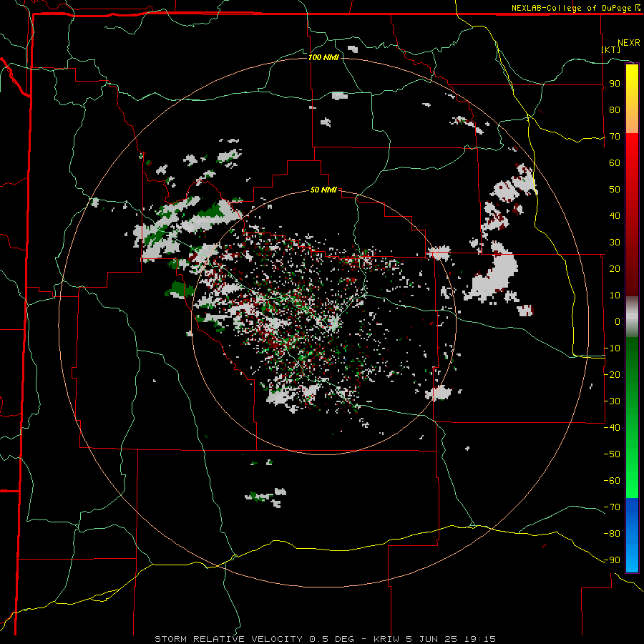Pick the red segment of the color bar
The height and width of the screenshot is (644, 644).
point(632,215)
